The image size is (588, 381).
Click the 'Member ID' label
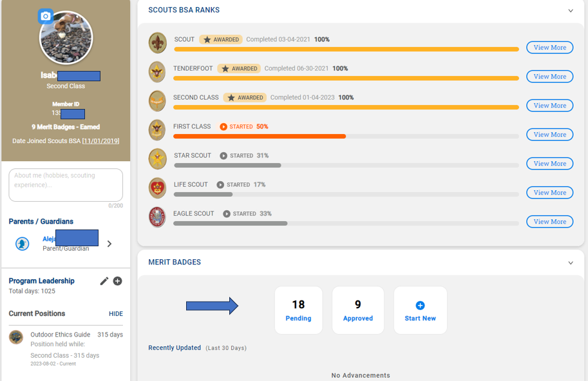pyautogui.click(x=66, y=104)
